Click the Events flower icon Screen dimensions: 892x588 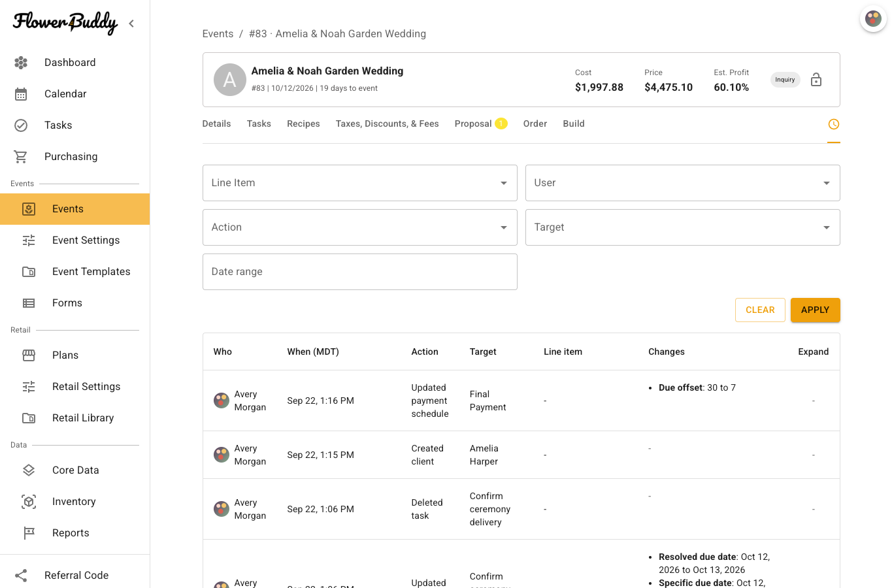click(x=29, y=209)
